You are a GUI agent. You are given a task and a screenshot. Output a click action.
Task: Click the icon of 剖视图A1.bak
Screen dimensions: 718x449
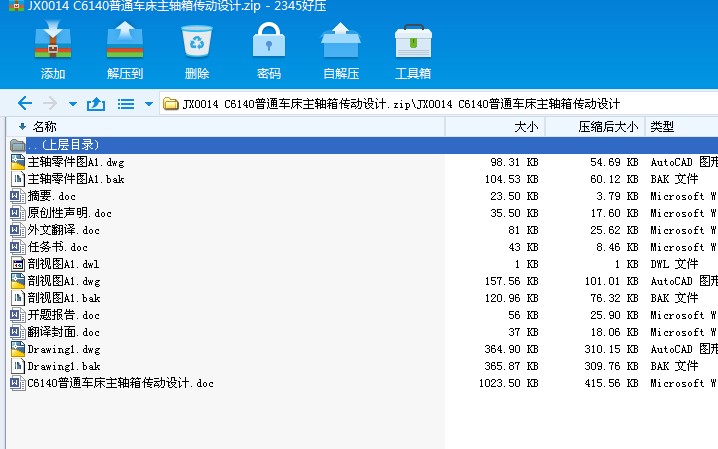17,298
